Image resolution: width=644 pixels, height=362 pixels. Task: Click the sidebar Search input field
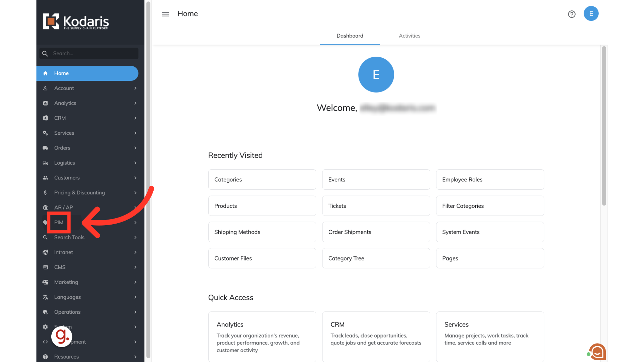click(x=94, y=53)
